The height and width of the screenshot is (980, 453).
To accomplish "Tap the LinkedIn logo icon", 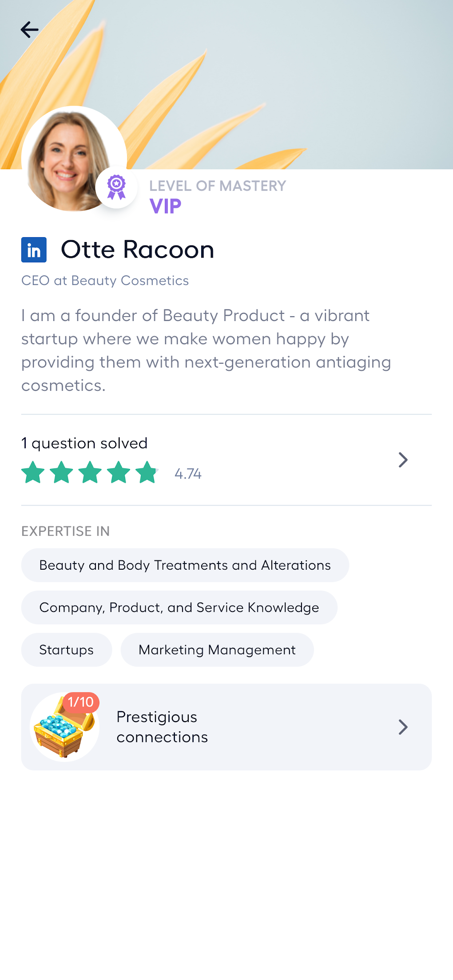I will (34, 250).
